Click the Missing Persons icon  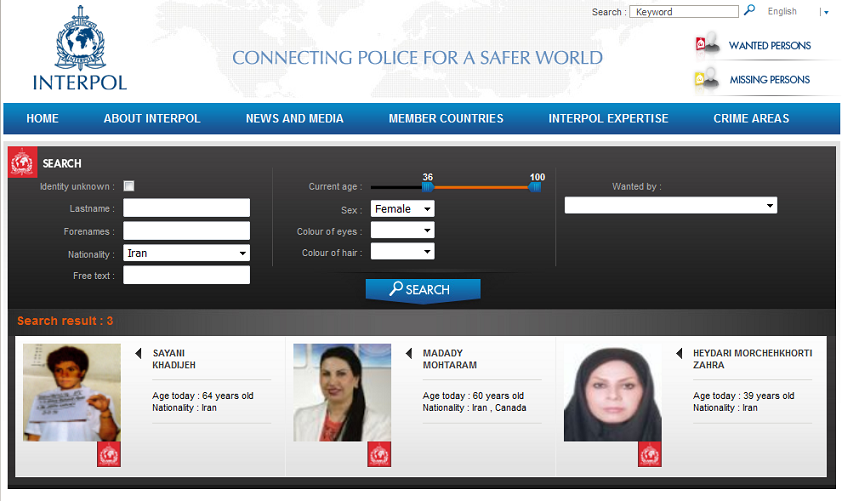coord(707,79)
